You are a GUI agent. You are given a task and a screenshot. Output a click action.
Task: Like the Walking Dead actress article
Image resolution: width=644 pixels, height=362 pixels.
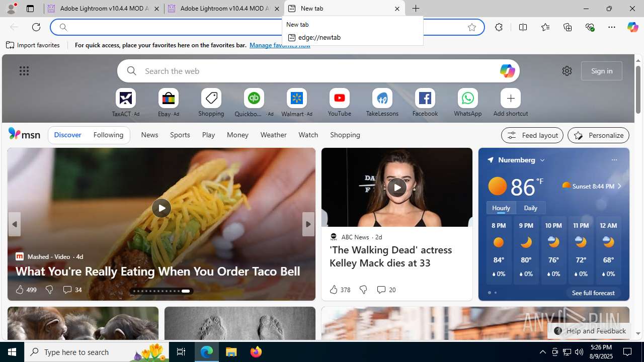click(x=340, y=290)
